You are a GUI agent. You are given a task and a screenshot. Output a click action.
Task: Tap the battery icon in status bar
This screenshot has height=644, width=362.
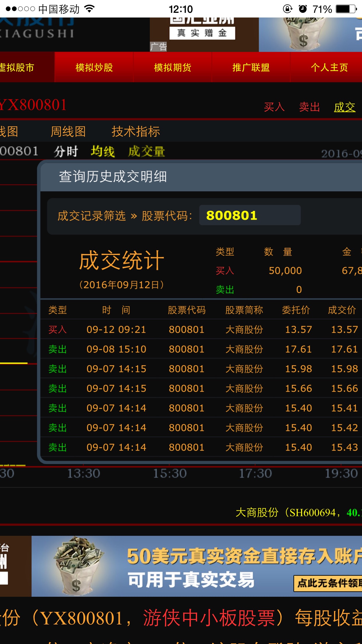tap(346, 9)
